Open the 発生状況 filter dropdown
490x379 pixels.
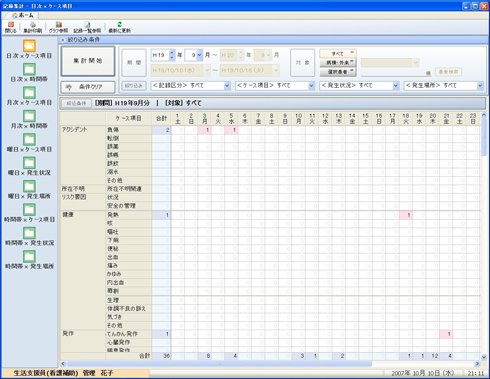point(396,86)
